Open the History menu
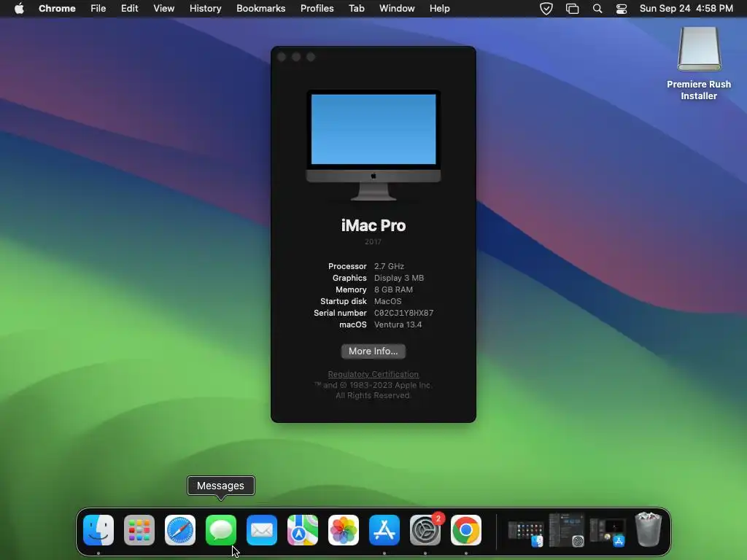Screen dimensions: 747x560 (x=205, y=9)
